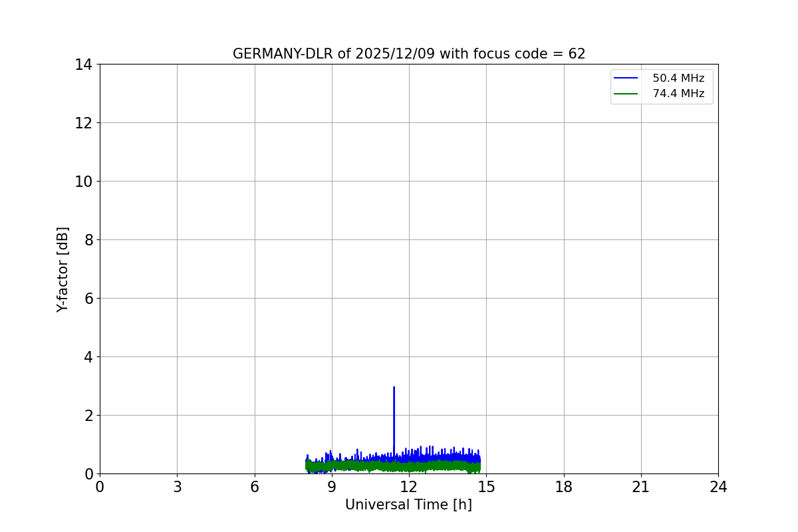Click x-axis tick label 3
798x532 pixels.
(x=177, y=487)
